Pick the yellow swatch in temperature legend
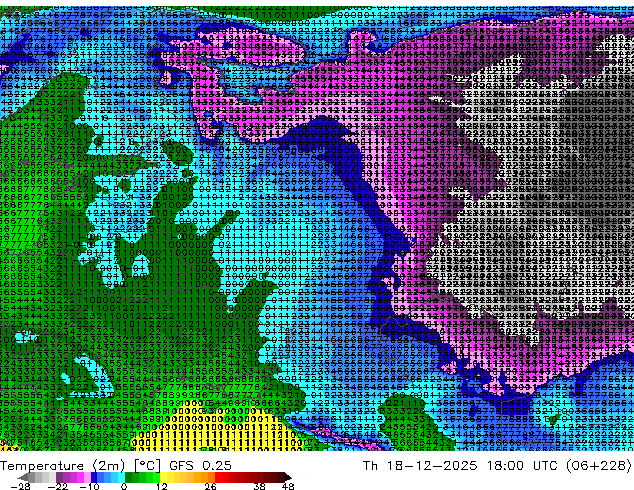 163,477
